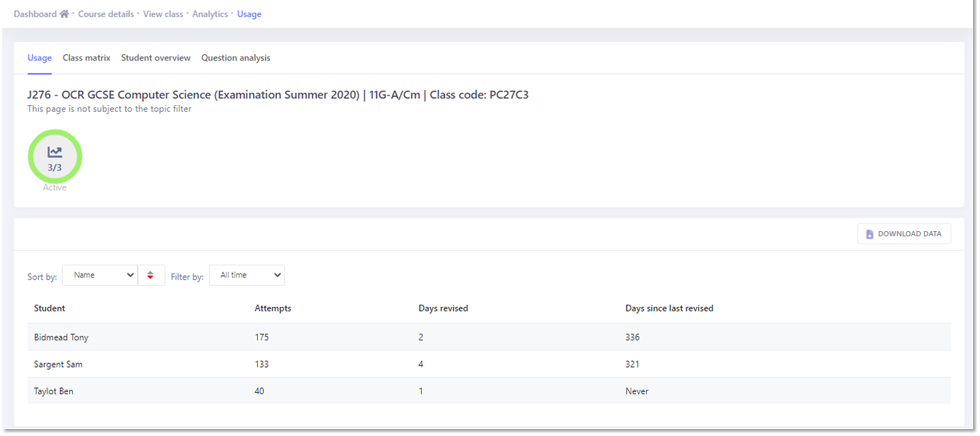Open Course details breadcrumb link
The image size is (980, 436).
tap(106, 14)
